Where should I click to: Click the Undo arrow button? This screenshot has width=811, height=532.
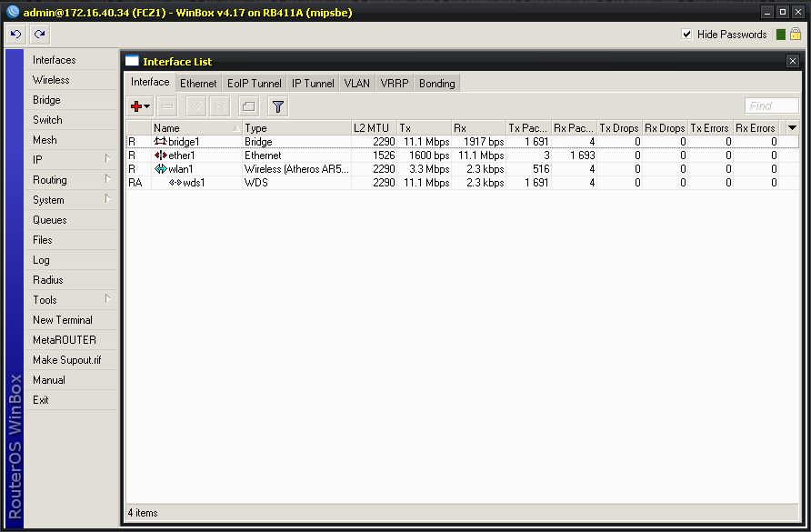point(16,35)
